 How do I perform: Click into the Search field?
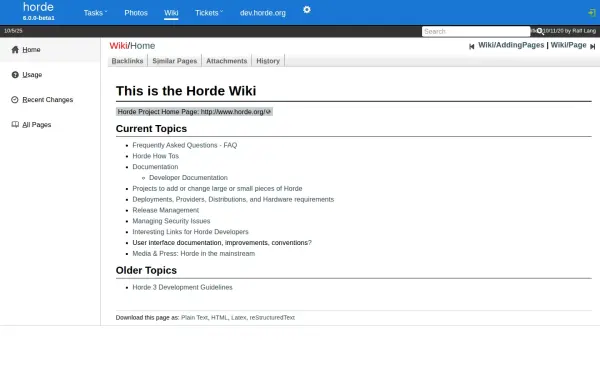(x=476, y=31)
